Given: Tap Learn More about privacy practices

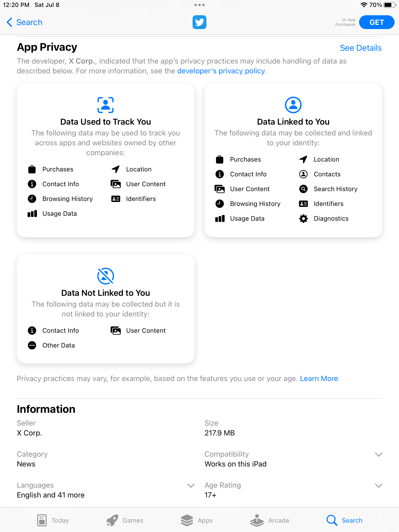Looking at the screenshot, I should (319, 379).
